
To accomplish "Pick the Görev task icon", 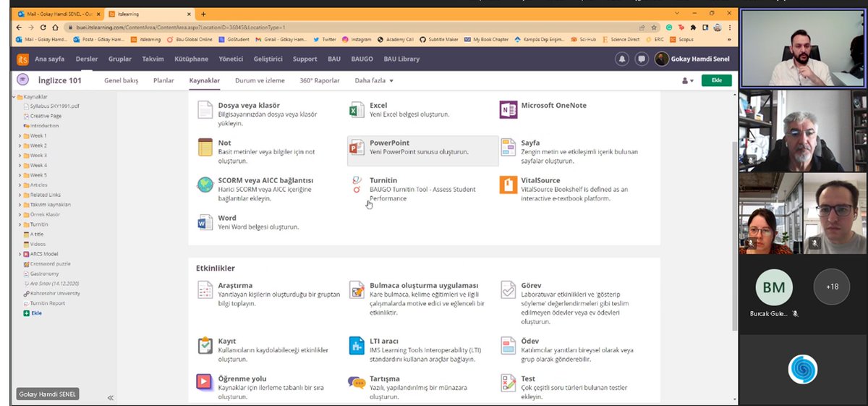I will pos(508,290).
